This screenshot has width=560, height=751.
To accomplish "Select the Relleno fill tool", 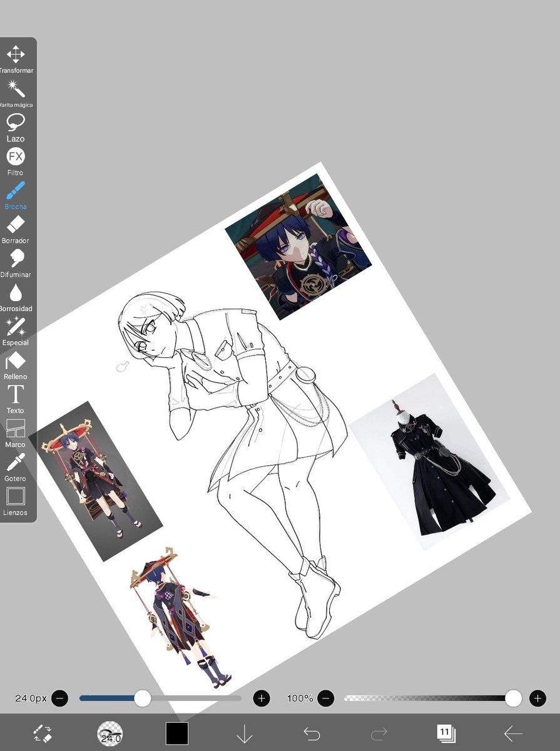I will 16,365.
